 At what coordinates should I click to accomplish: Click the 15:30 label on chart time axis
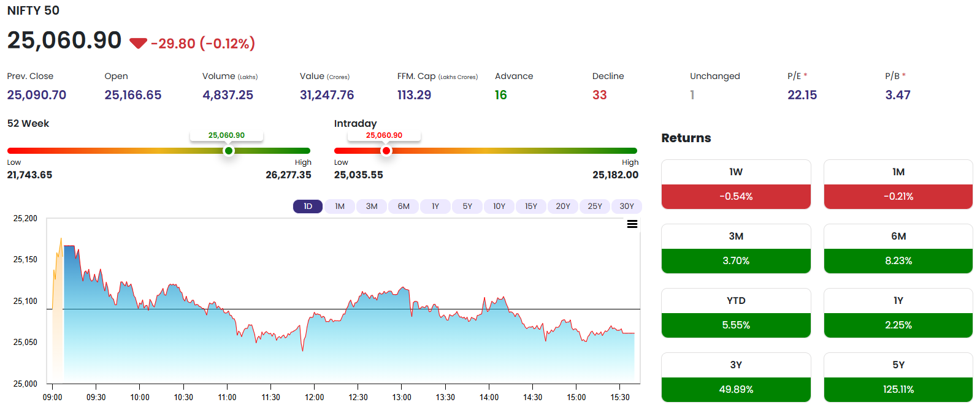click(x=620, y=397)
